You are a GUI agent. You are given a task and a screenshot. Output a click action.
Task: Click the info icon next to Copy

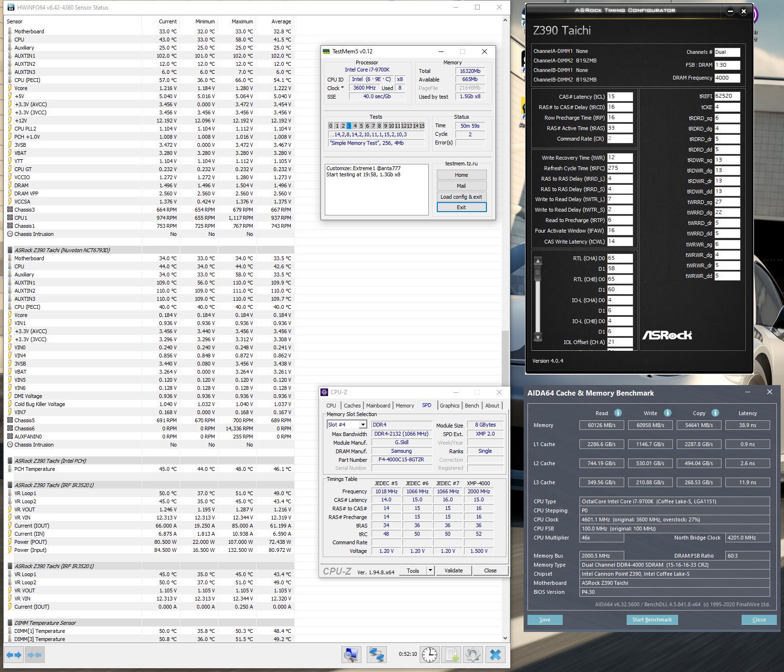coord(715,413)
